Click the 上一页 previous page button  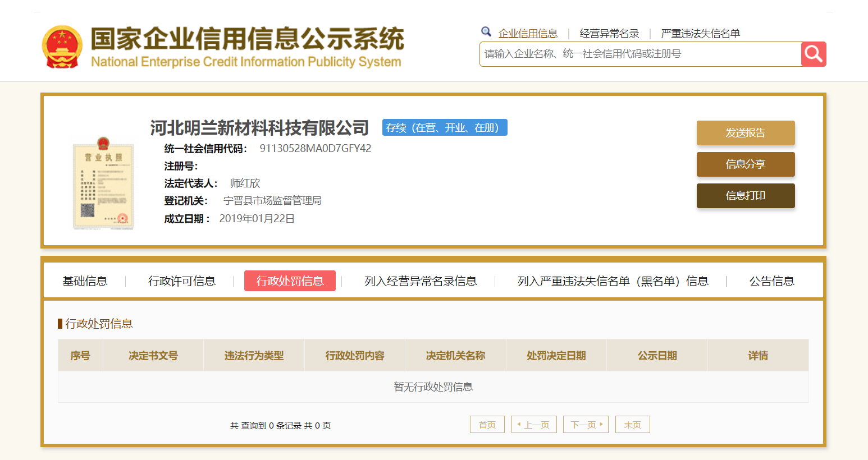tap(534, 425)
